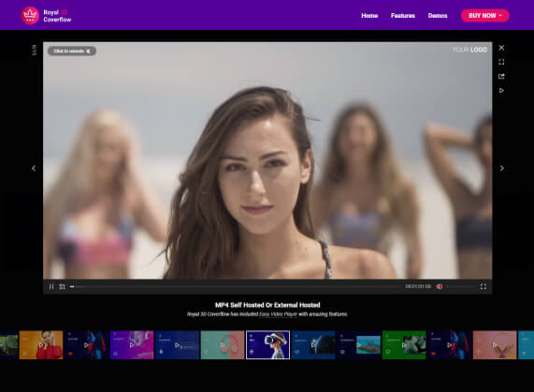Open the Home menu item
534x392 pixels.
click(x=369, y=16)
